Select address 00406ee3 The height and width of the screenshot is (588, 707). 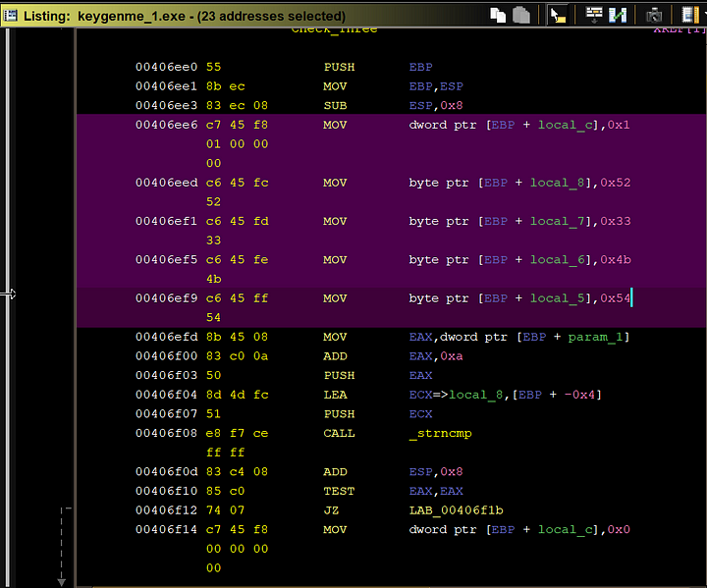(166, 105)
